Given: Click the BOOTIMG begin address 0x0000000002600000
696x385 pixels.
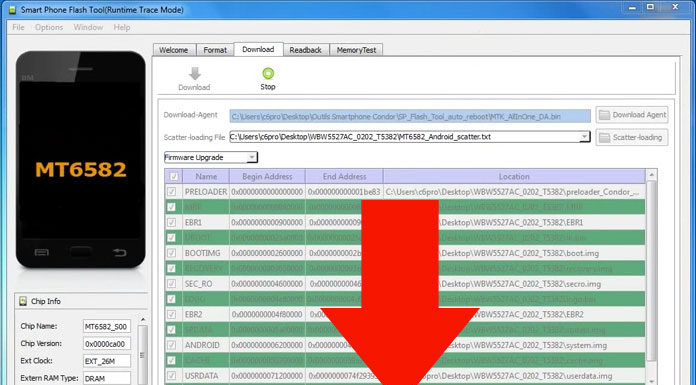Looking at the screenshot, I should pyautogui.click(x=267, y=253).
